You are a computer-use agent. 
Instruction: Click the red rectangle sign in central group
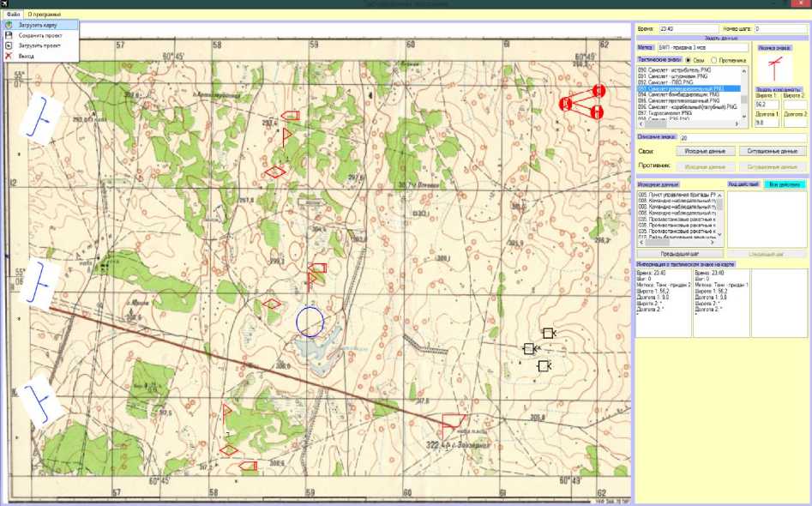317,268
